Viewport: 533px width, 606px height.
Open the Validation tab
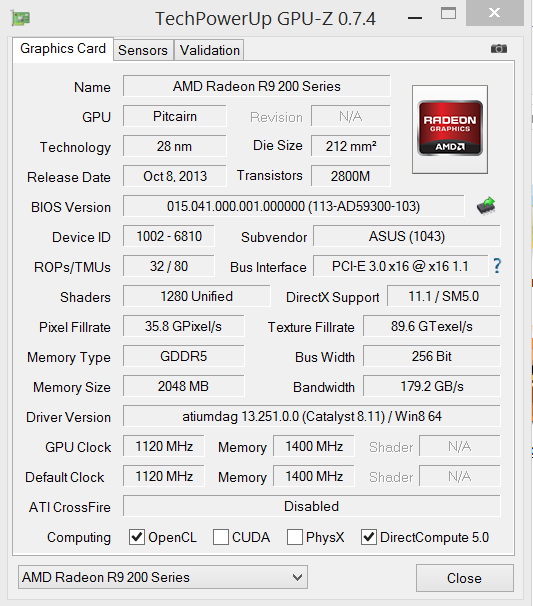pyautogui.click(x=209, y=50)
